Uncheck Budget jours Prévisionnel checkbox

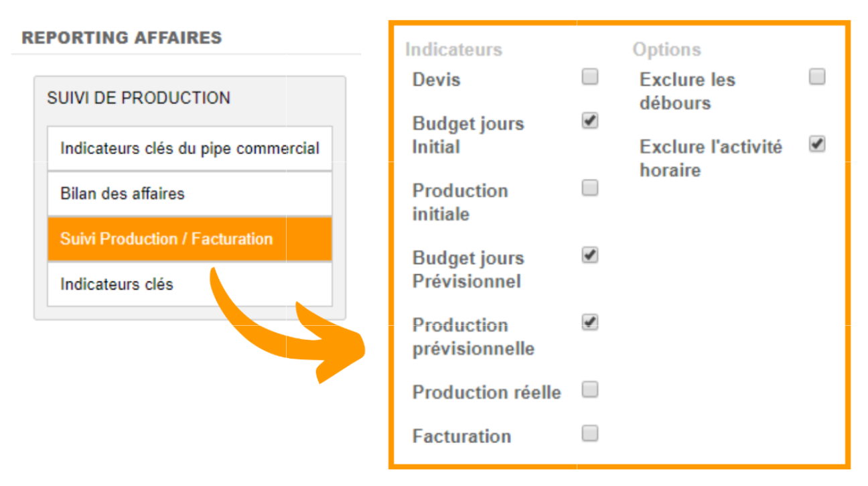[x=589, y=255]
